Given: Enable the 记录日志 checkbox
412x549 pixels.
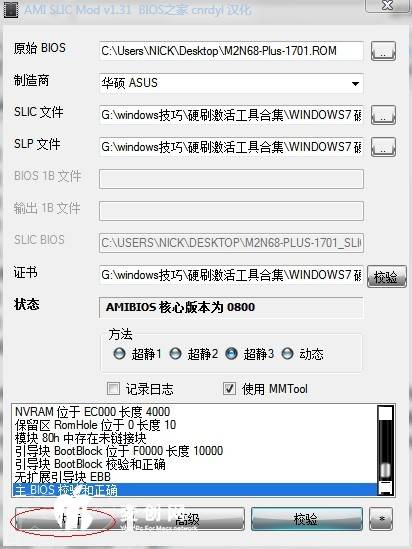Looking at the screenshot, I should tap(113, 388).
